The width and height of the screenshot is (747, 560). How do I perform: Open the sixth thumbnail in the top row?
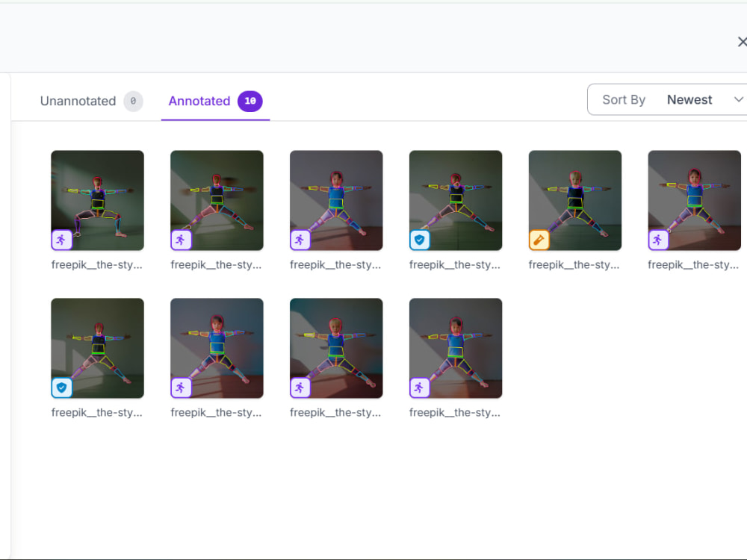(x=695, y=200)
